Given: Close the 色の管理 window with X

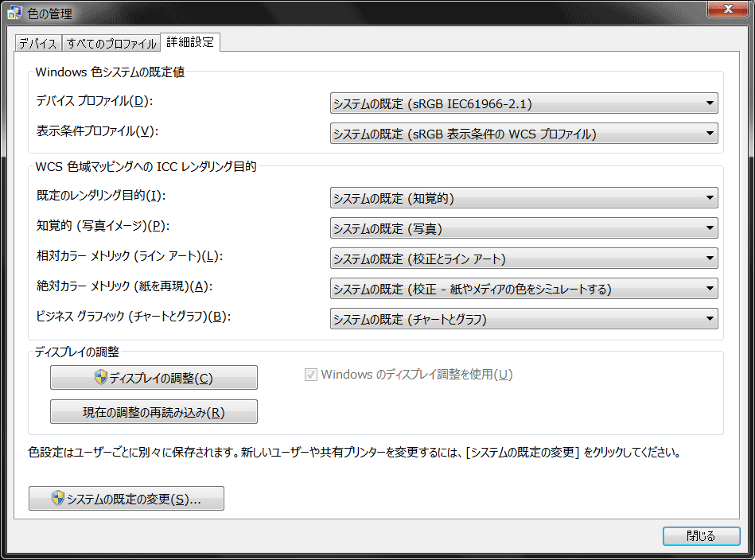Looking at the screenshot, I should pyautogui.click(x=728, y=9).
